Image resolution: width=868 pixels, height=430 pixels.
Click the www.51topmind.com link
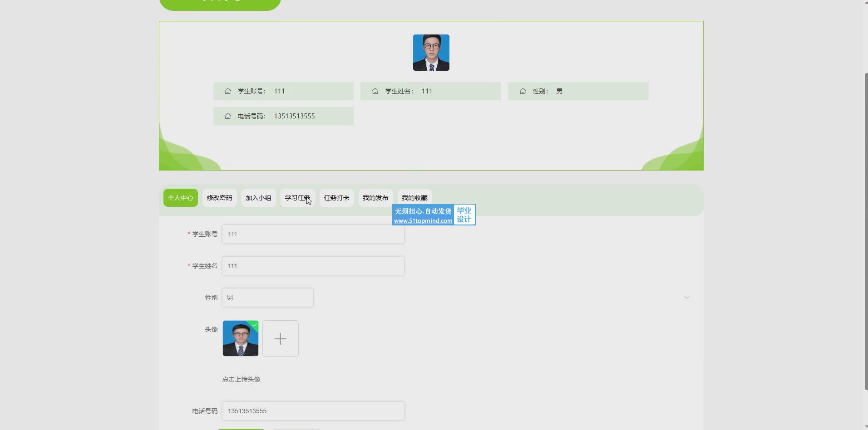pyautogui.click(x=423, y=221)
